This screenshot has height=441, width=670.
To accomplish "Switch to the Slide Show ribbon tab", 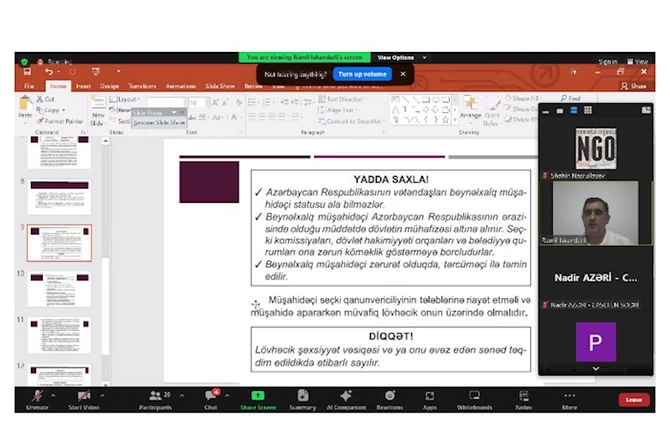I will tap(220, 86).
